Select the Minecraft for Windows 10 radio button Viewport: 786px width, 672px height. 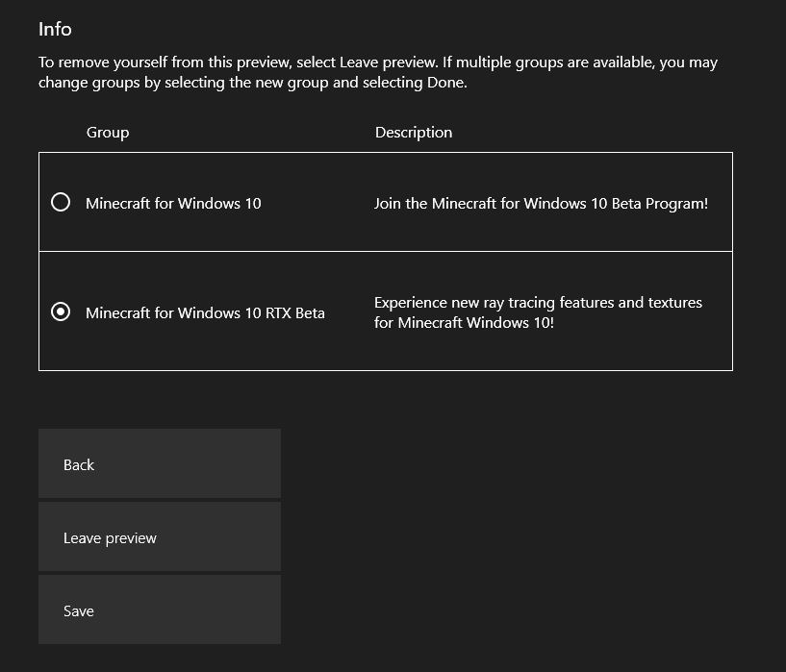(61, 203)
